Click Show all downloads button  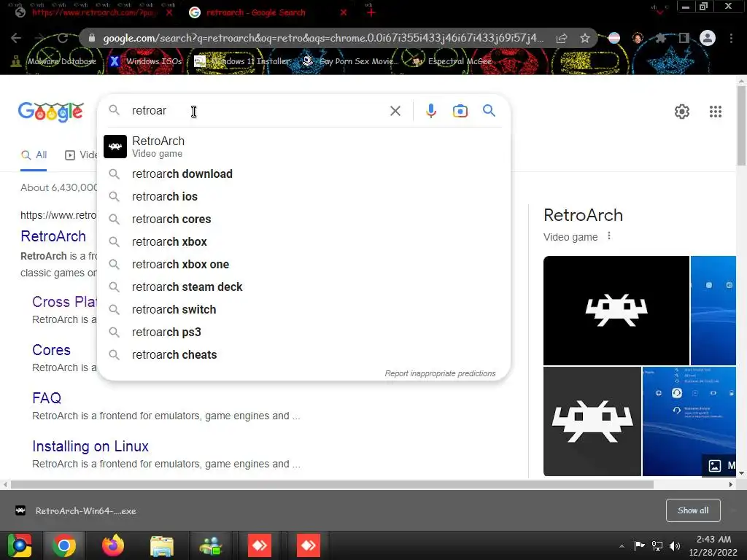693,510
